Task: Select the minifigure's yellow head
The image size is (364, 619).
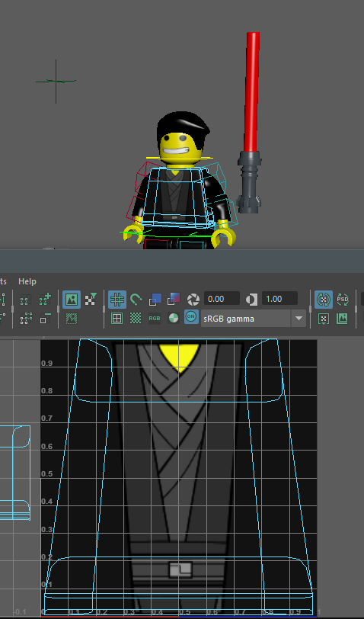Action: point(182,149)
